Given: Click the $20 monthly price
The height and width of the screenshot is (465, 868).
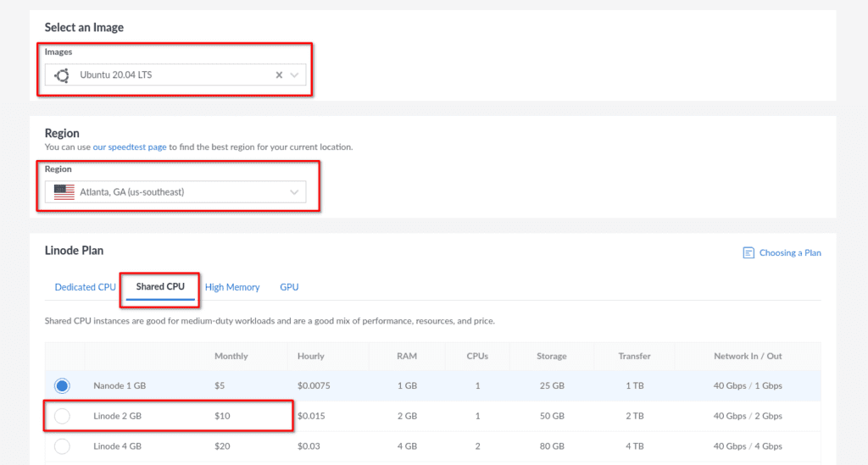Looking at the screenshot, I should point(222,446).
